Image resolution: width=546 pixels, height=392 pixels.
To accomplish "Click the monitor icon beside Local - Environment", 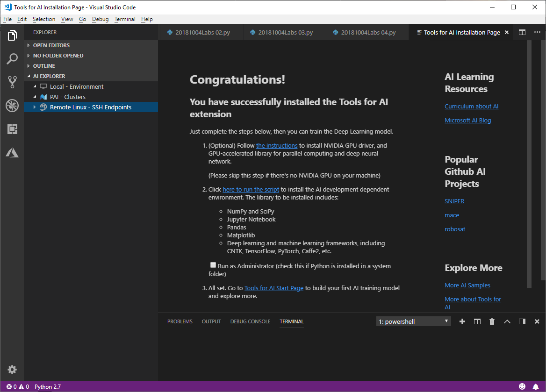I will click(43, 86).
